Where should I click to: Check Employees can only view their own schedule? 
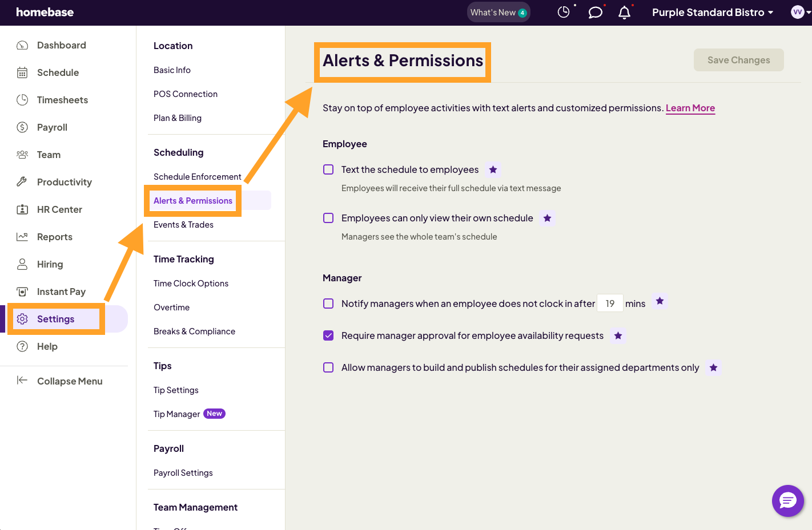tap(328, 218)
